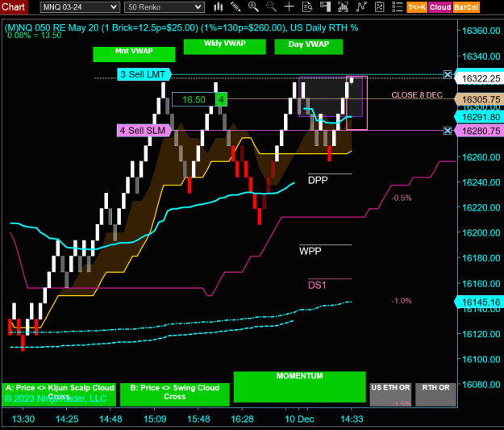Toggle the T<>K toolbar button
Screen dimensions: 504x430
click(x=417, y=7)
